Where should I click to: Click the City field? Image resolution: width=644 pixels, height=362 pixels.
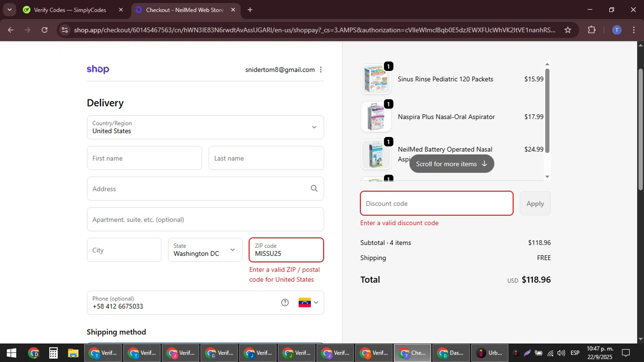point(124,250)
